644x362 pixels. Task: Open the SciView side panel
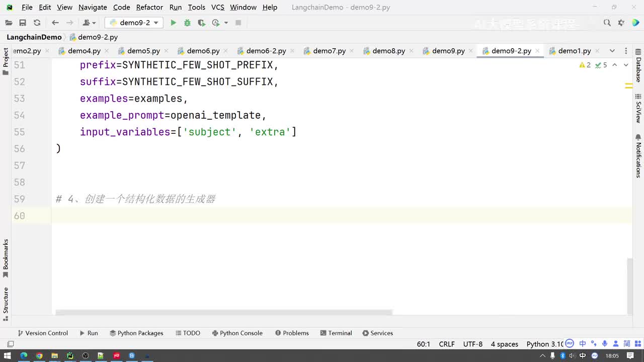point(638,109)
